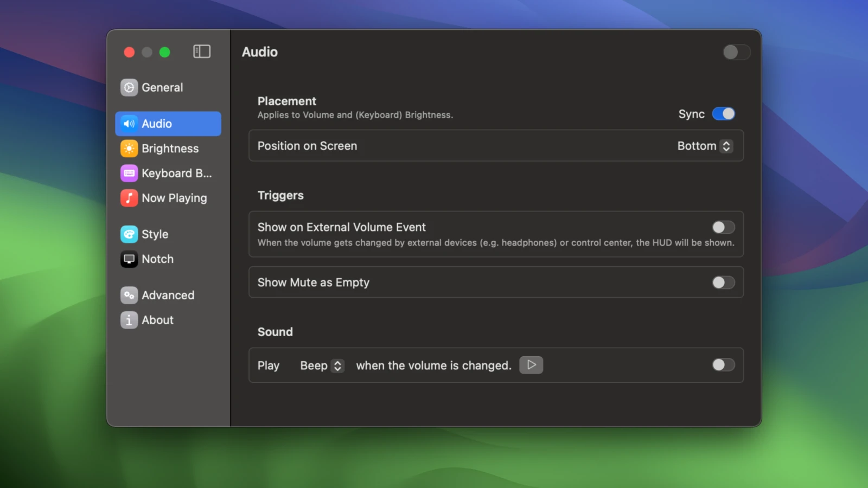Click the orange Brightness sun icon
The height and width of the screenshot is (488, 868).
pyautogui.click(x=129, y=149)
